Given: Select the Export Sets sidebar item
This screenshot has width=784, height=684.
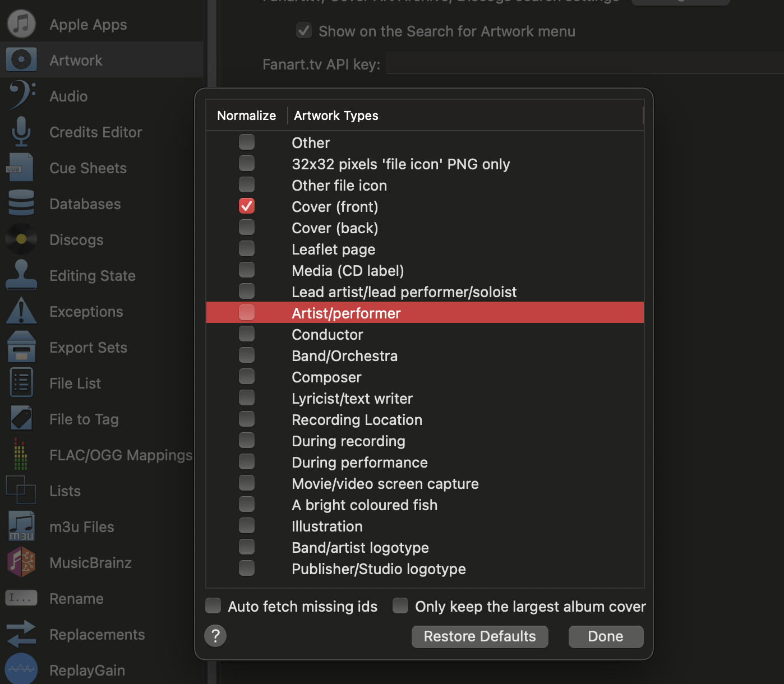Looking at the screenshot, I should click(88, 348).
